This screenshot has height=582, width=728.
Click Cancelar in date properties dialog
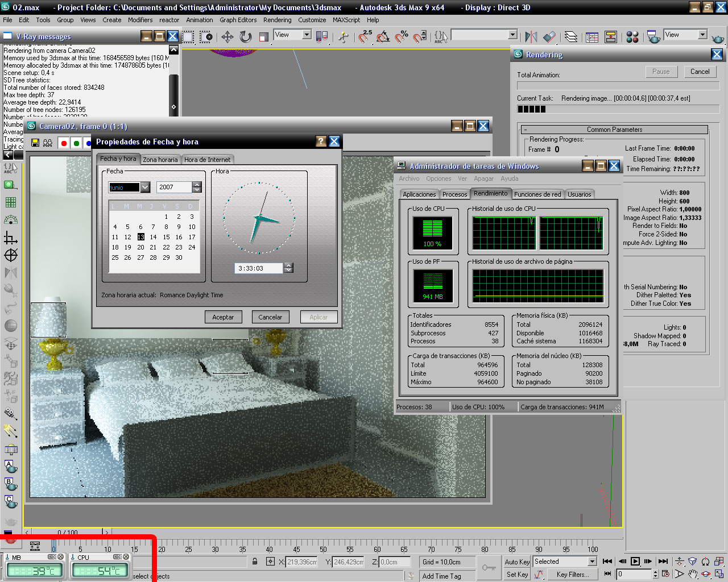tap(270, 317)
